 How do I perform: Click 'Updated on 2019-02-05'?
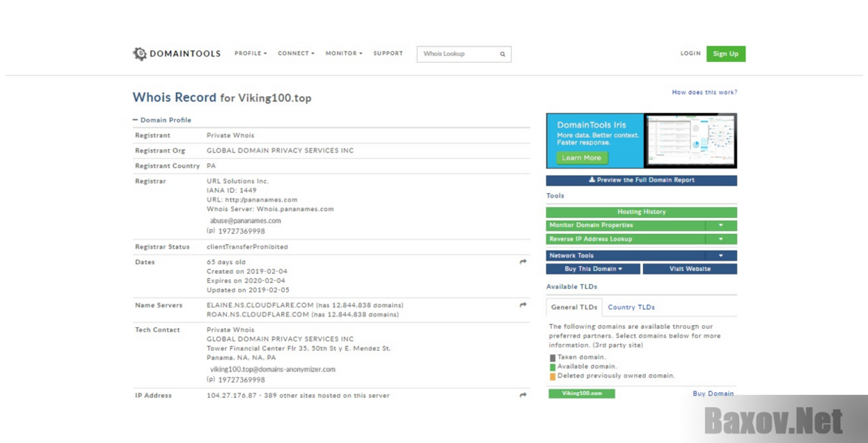point(248,290)
